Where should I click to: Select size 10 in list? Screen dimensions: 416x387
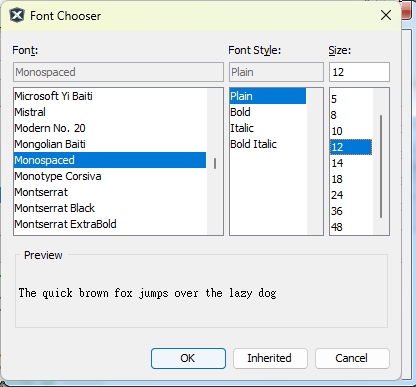coord(351,131)
